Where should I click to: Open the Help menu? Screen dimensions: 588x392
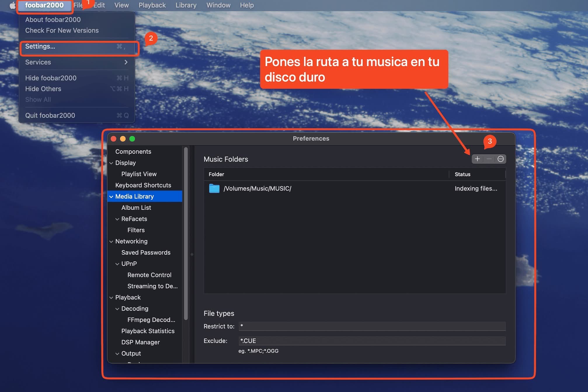point(247,5)
